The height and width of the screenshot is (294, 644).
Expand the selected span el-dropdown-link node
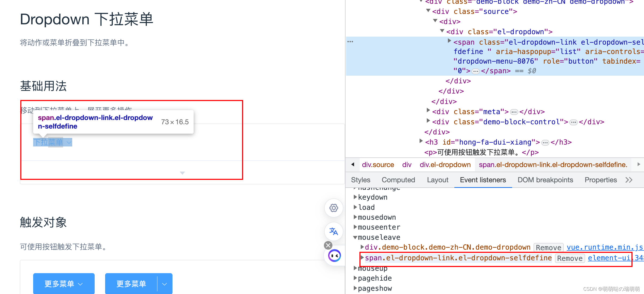tap(450, 41)
